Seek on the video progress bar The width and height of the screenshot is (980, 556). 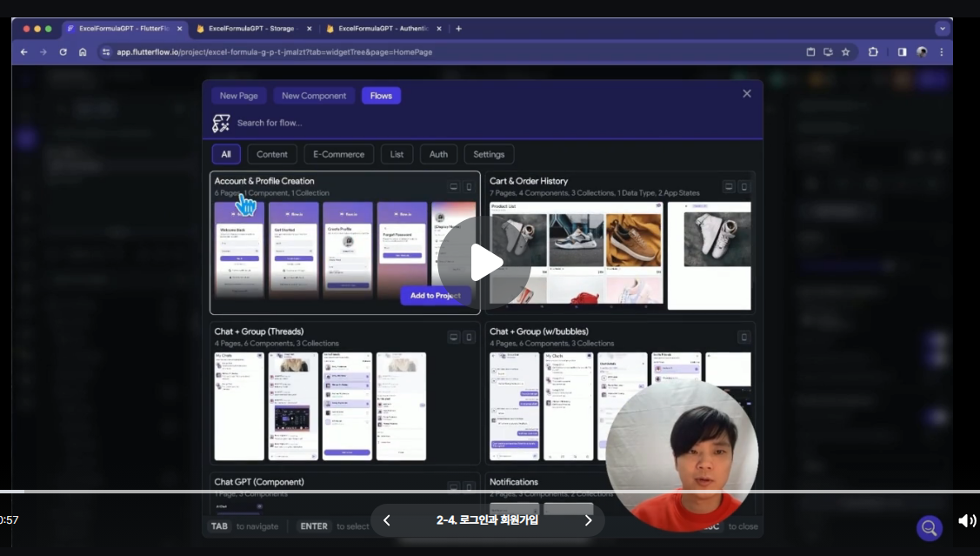[x=490, y=492]
